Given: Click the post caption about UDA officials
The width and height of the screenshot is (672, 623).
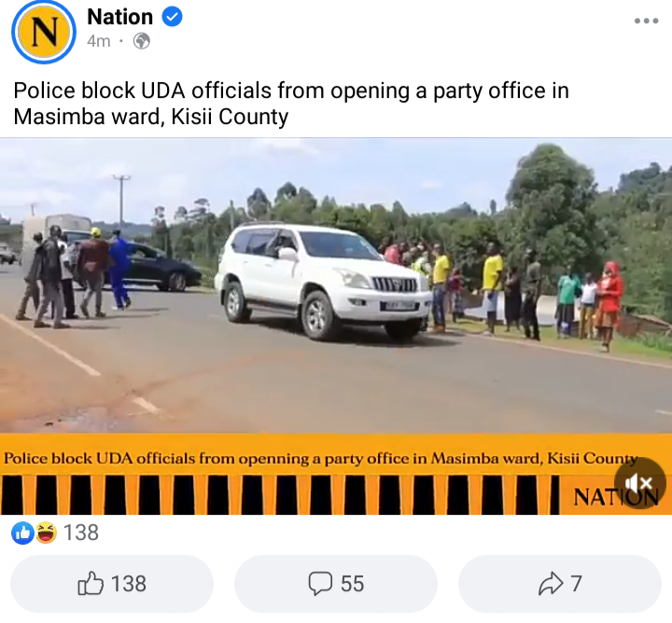Looking at the screenshot, I should point(291,104).
